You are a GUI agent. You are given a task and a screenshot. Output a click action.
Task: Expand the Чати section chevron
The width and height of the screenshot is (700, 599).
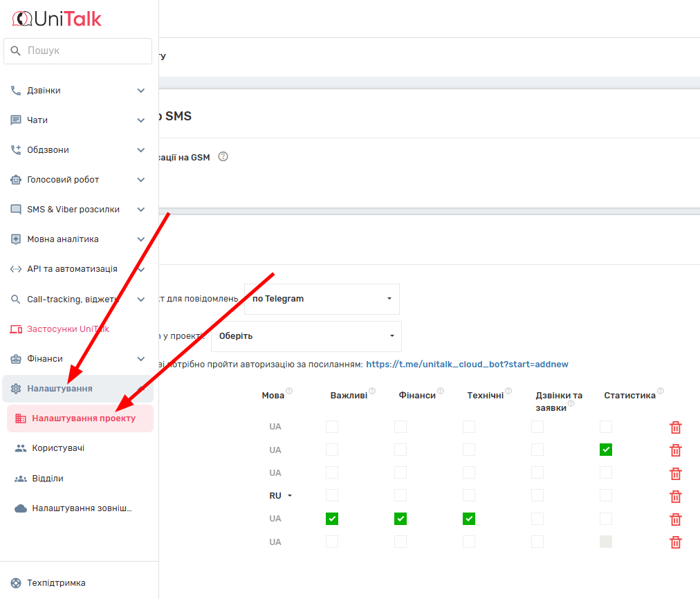(x=141, y=120)
